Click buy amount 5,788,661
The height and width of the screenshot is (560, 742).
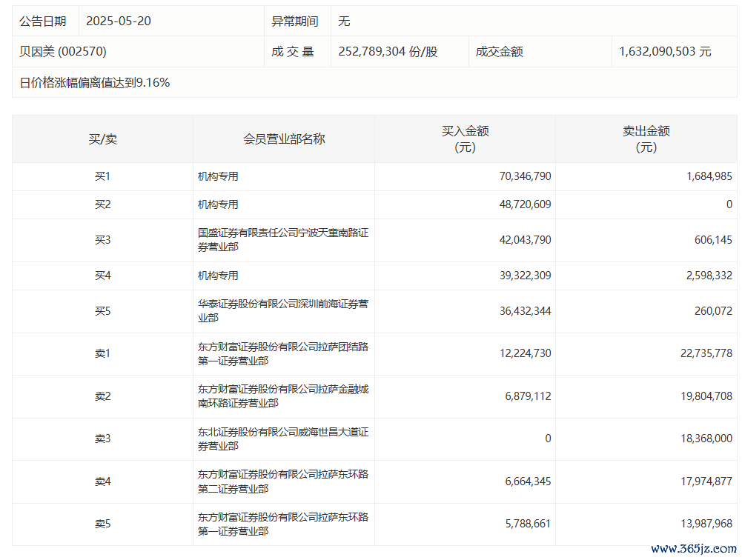click(x=528, y=524)
